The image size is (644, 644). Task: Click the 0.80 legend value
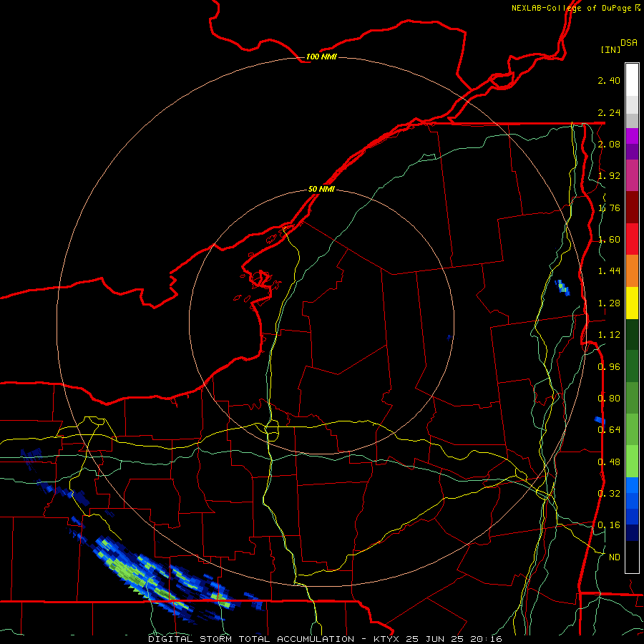[x=609, y=399]
